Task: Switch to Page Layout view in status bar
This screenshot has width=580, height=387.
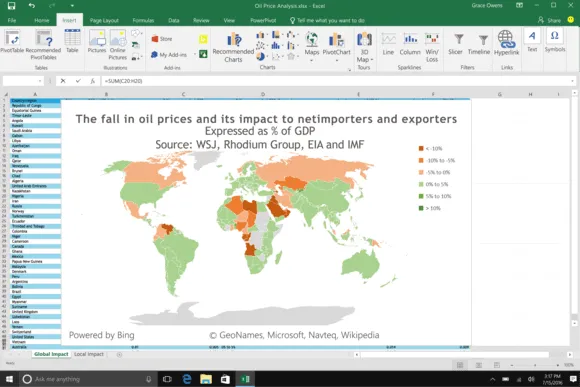Action: (x=478, y=365)
